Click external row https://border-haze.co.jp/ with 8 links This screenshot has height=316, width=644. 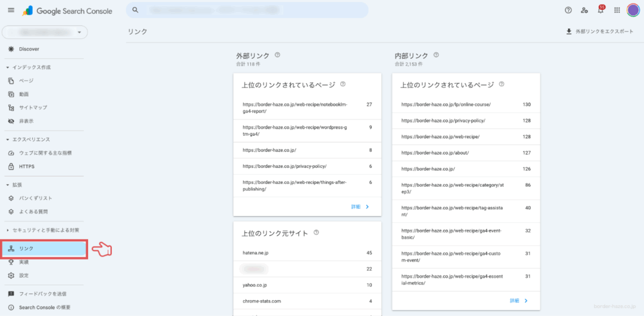(307, 150)
